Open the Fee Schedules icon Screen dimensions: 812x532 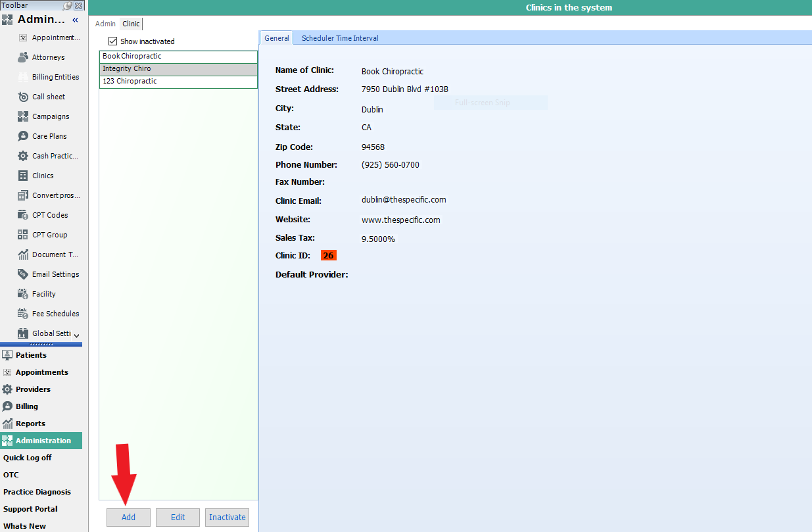click(23, 314)
